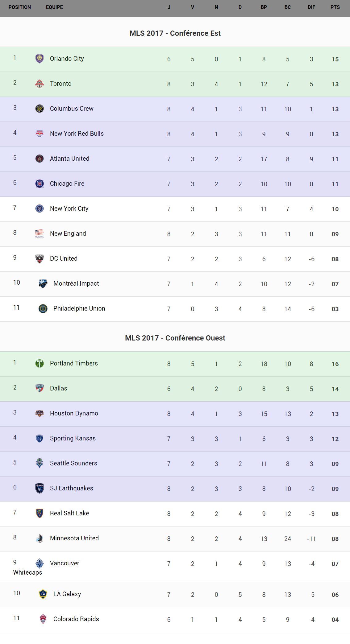Click the Toronto club crest icon
350x644 pixels.
click(x=40, y=84)
